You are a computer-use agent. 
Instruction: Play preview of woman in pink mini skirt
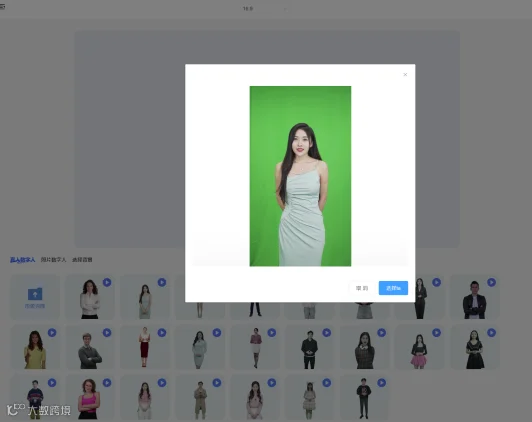click(437, 333)
